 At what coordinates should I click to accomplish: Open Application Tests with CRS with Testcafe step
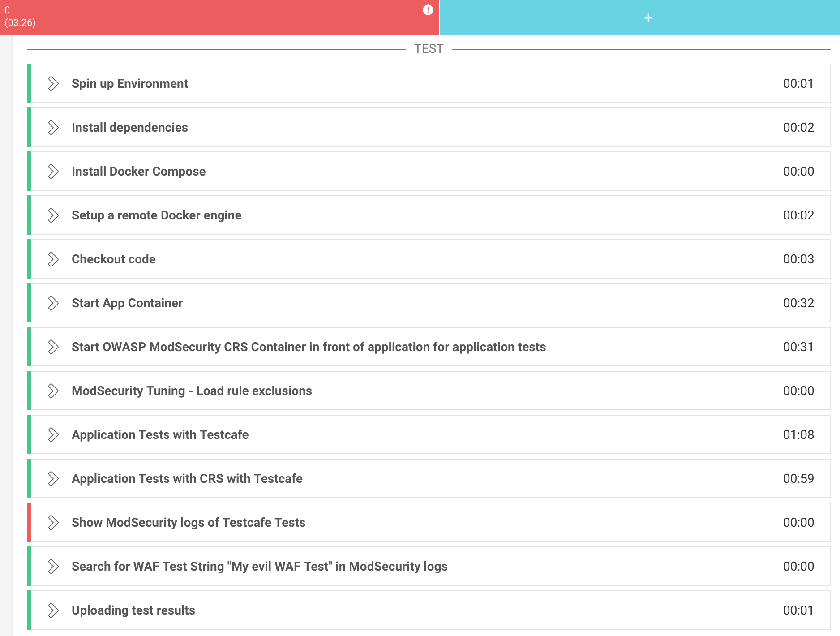[187, 479]
